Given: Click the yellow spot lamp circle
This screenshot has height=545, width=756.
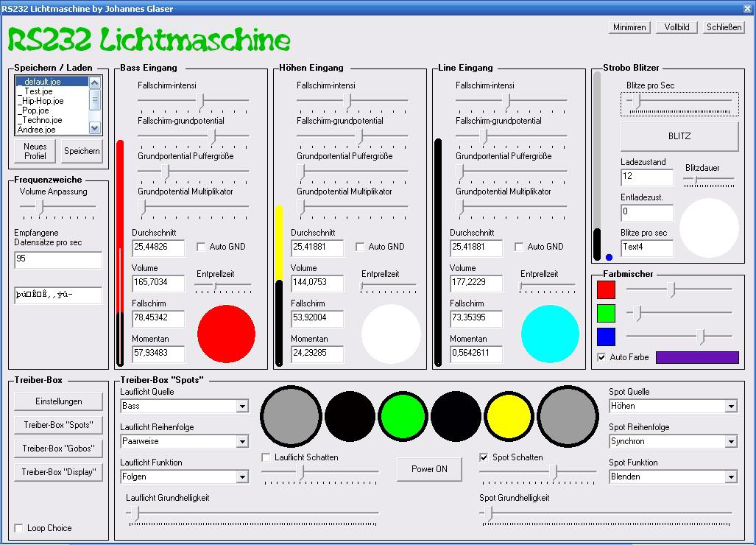Looking at the screenshot, I should (508, 417).
